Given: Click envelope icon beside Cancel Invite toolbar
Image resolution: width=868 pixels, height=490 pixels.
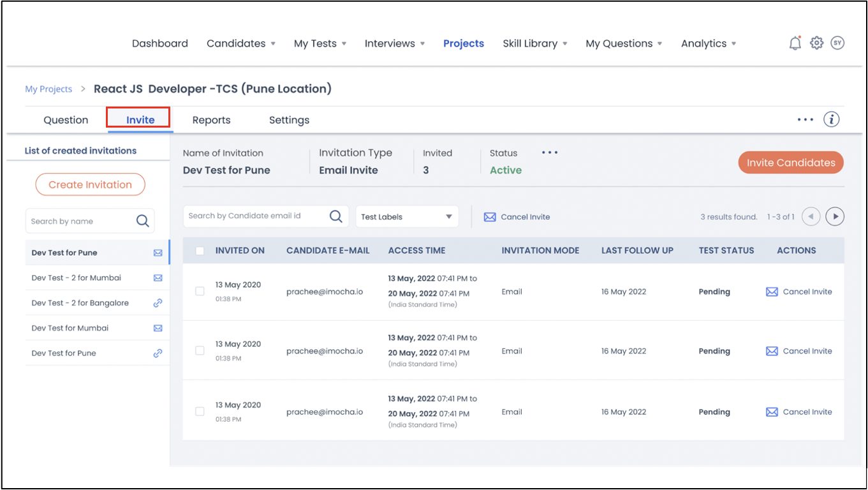Looking at the screenshot, I should pyautogui.click(x=490, y=217).
